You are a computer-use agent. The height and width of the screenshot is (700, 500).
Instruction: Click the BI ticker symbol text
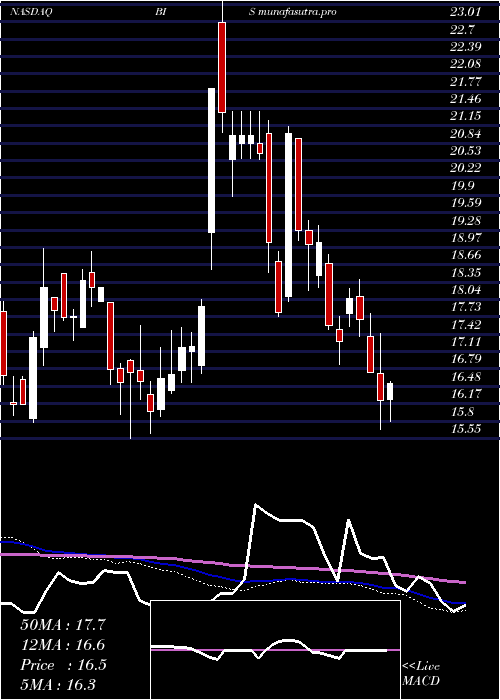point(162,12)
